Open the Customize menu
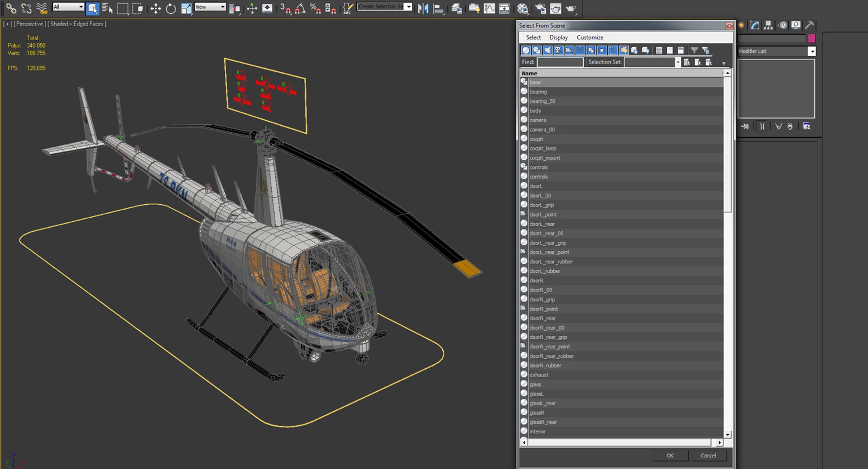Screen dimensions: 868x469 click(x=590, y=38)
